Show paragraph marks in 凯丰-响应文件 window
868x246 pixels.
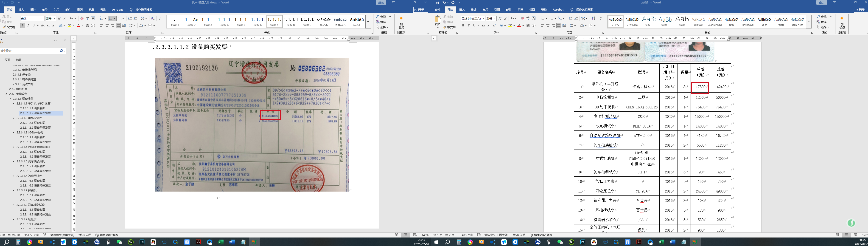pyautogui.click(x=160, y=19)
